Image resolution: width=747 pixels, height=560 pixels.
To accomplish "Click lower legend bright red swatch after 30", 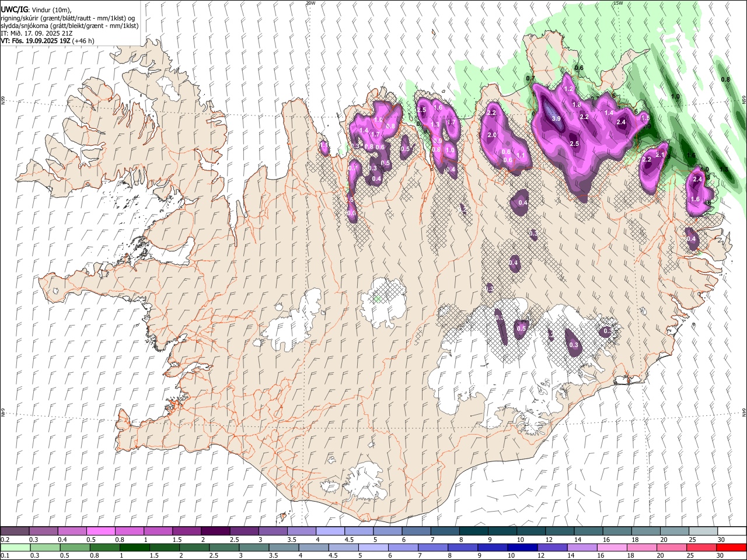I will [732, 547].
